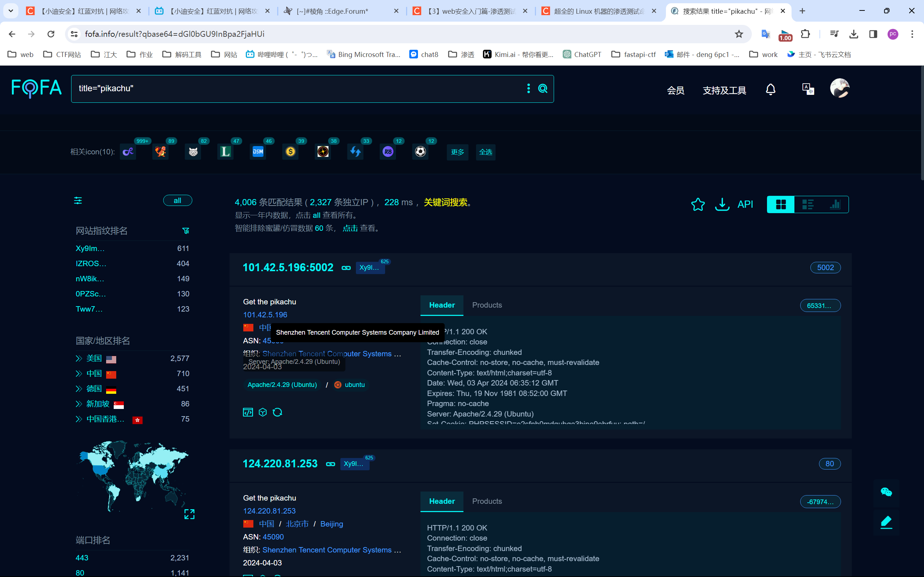The image size is (924, 577).
Task: Click the language translation icon in header
Action: [808, 89]
